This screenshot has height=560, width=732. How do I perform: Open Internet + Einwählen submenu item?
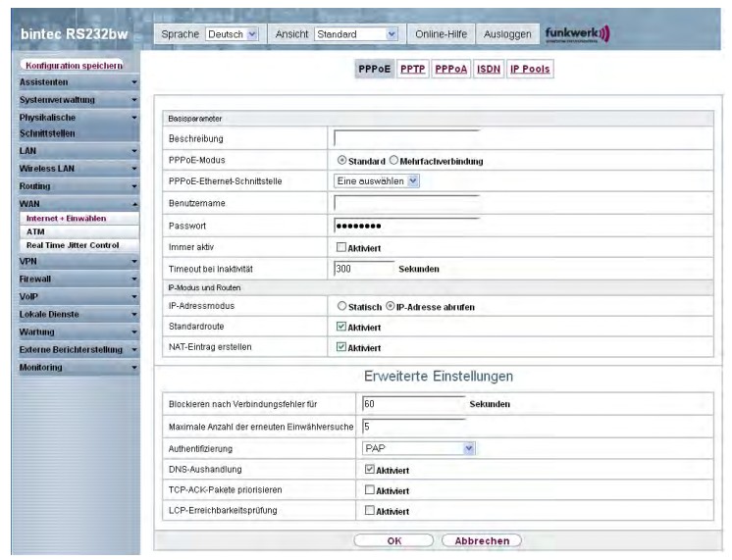[79, 219]
